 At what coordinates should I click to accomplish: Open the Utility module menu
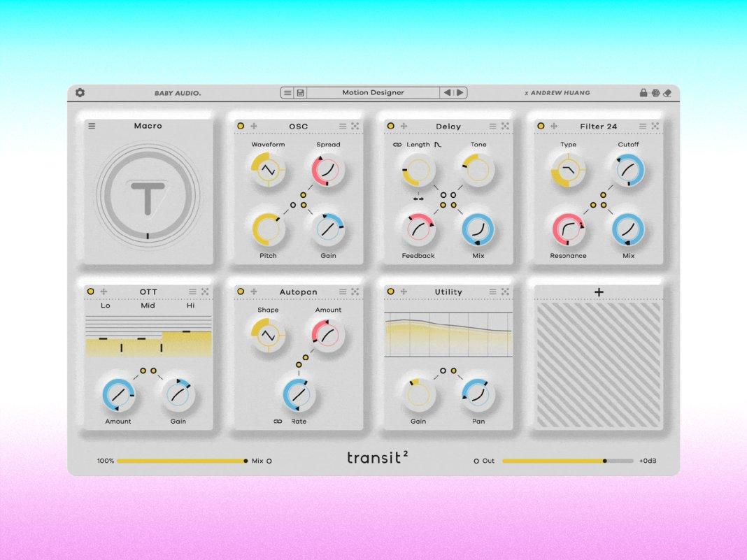tap(492, 292)
